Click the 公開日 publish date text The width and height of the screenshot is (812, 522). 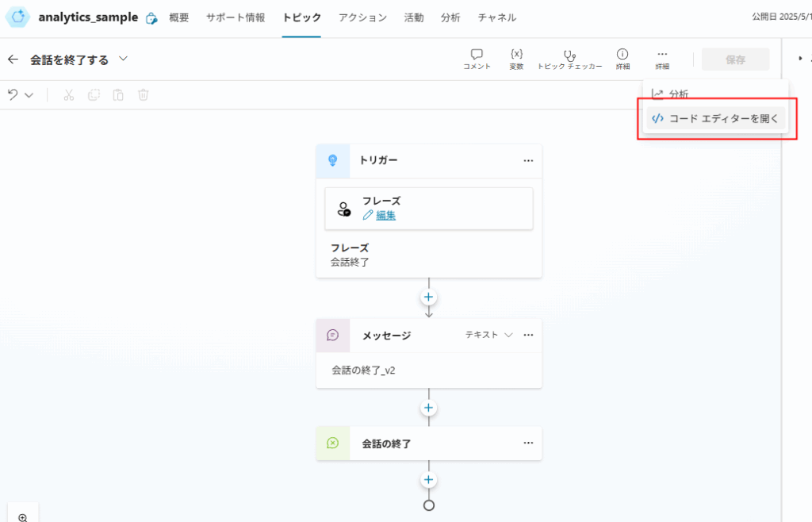click(781, 17)
